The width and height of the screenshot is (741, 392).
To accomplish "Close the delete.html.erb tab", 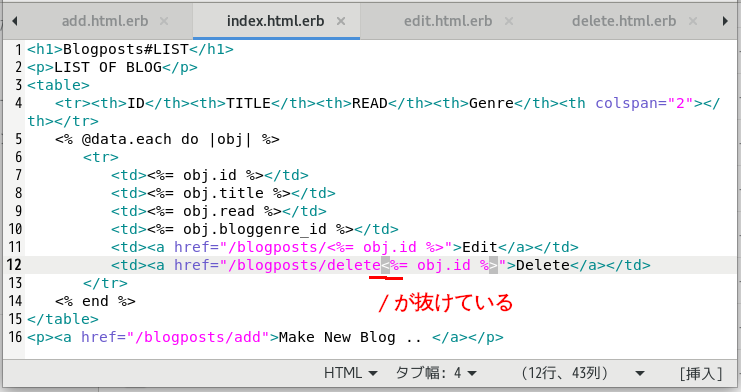I will click(x=693, y=21).
